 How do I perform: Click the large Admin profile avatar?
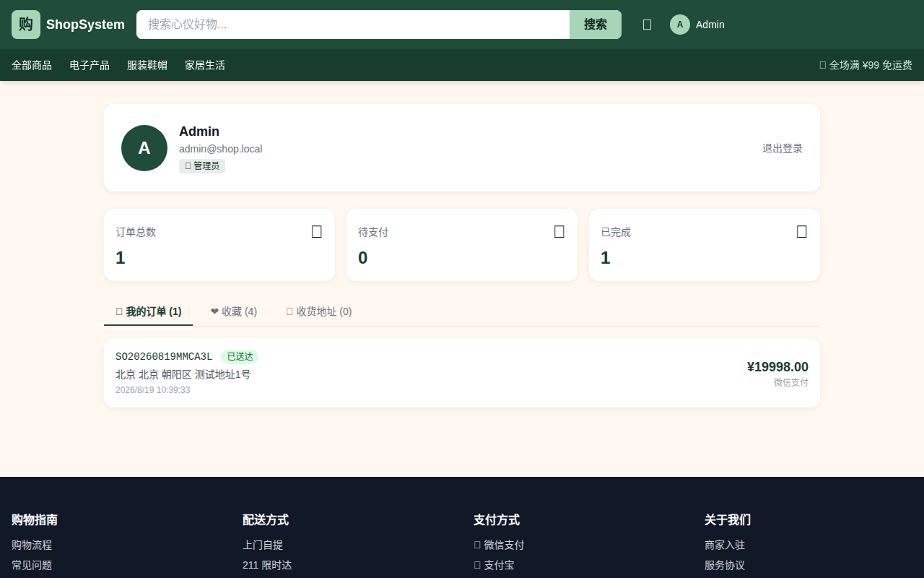[x=144, y=148]
